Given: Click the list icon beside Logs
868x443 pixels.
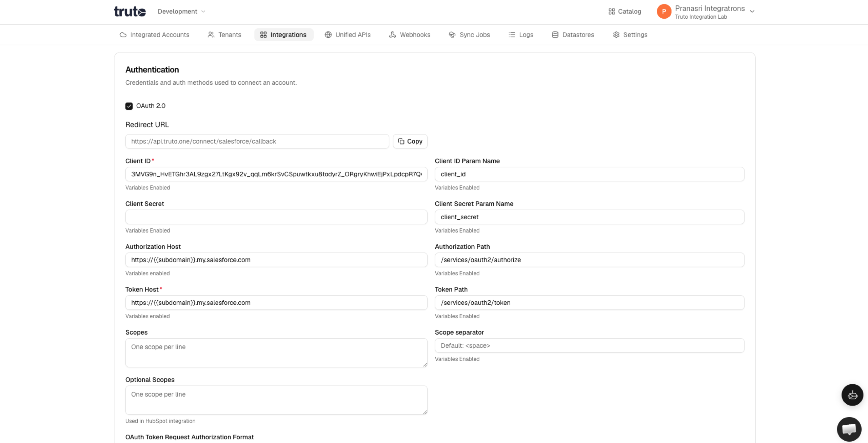Looking at the screenshot, I should (x=512, y=35).
